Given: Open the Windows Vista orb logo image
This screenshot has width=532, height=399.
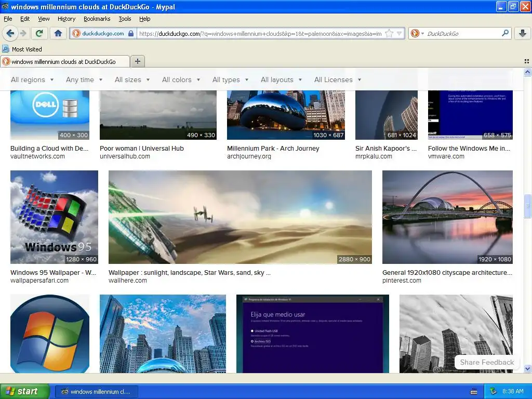Looking at the screenshot, I should coord(50,334).
